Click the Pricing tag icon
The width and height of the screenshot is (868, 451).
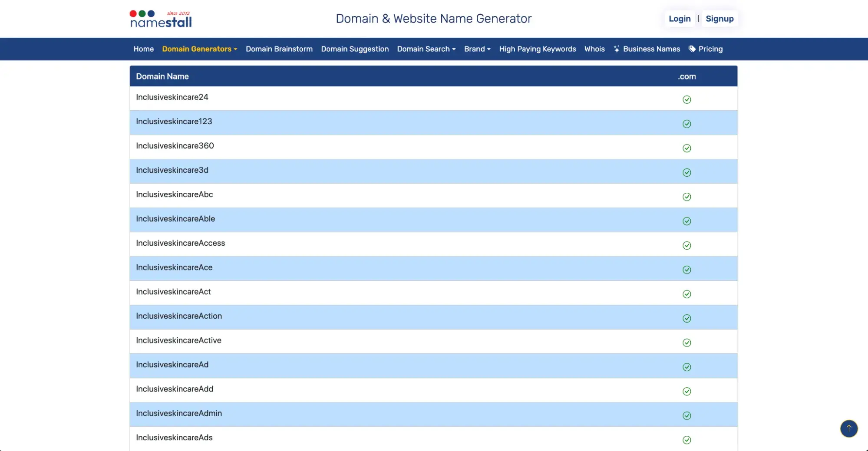pos(692,49)
